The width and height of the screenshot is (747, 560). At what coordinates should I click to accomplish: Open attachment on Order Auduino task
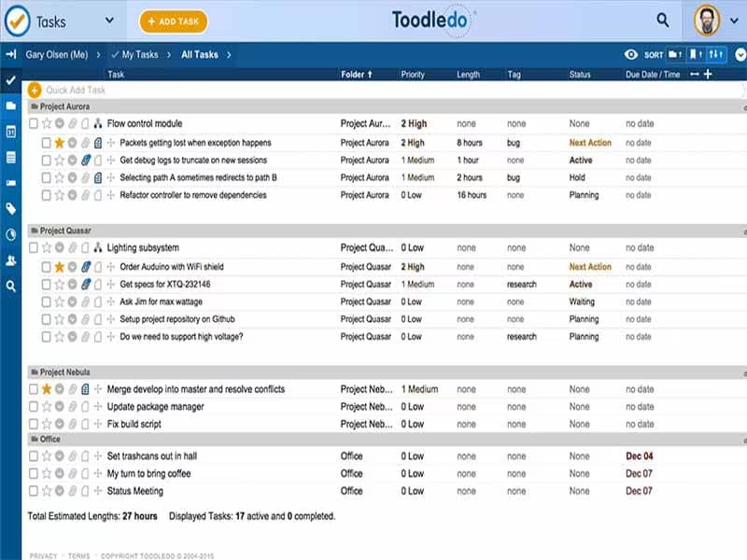[x=86, y=267]
